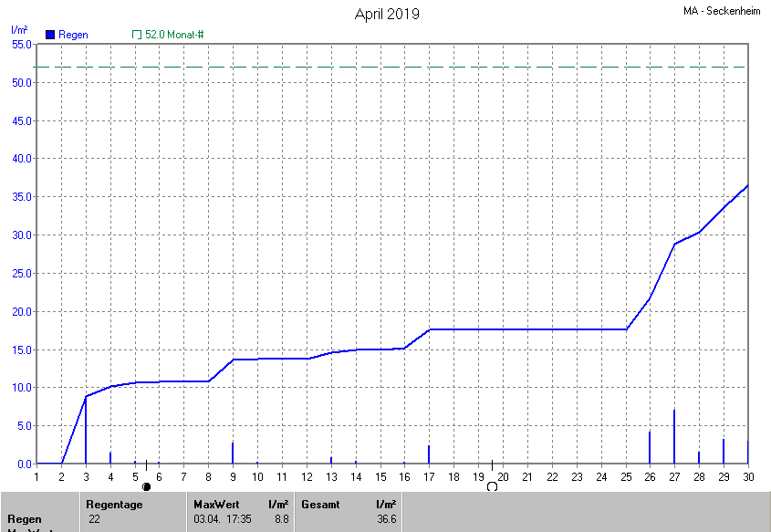Click the Gesamt total value 36.6
771x532 pixels.
(x=386, y=519)
